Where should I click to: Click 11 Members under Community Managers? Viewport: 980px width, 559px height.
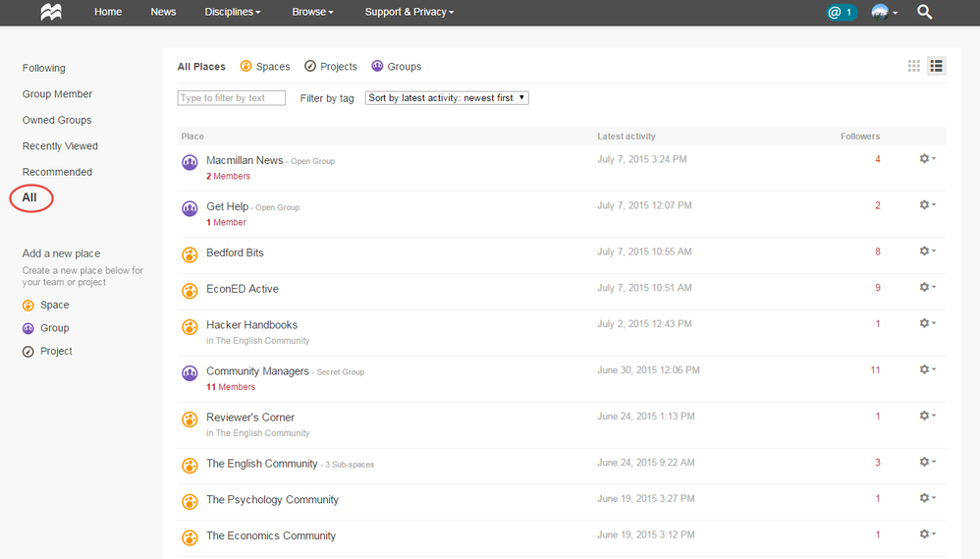231,387
